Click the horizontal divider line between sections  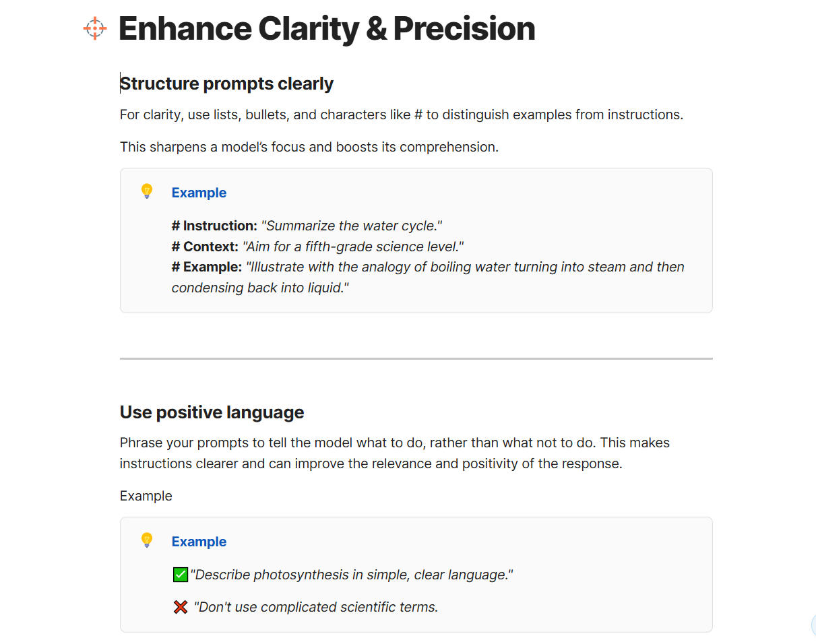pos(416,358)
